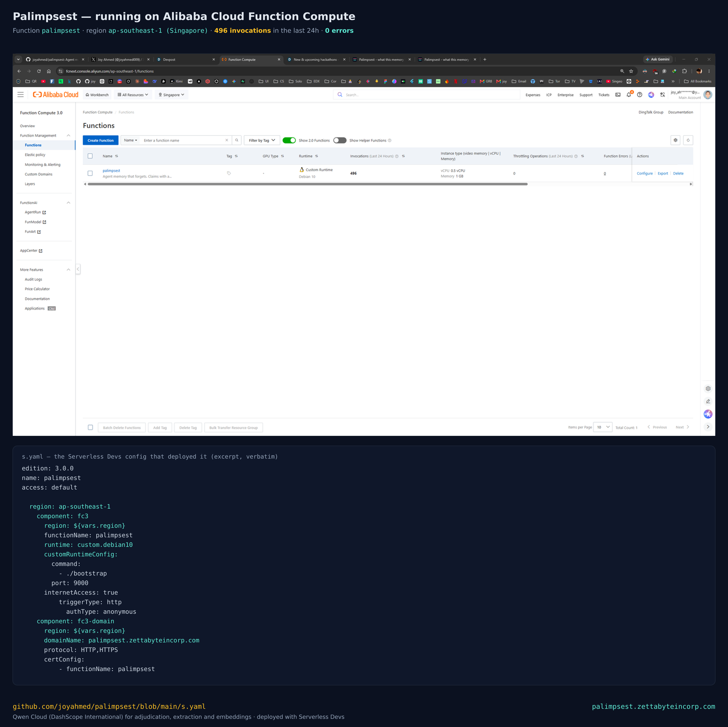Click the browser home button
Screen dimensions: 728x727
coord(49,71)
